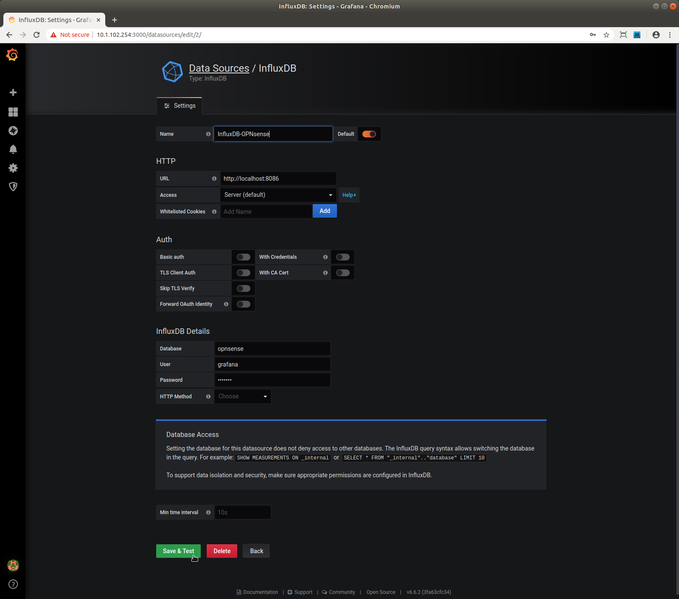The height and width of the screenshot is (599, 679).
Task: Select the Settings tab
Action: [x=180, y=106]
